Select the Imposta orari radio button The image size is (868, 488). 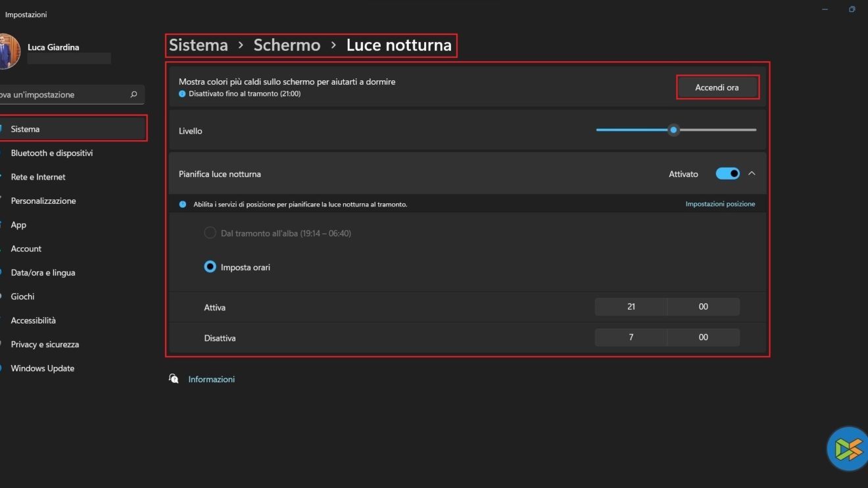pos(210,267)
